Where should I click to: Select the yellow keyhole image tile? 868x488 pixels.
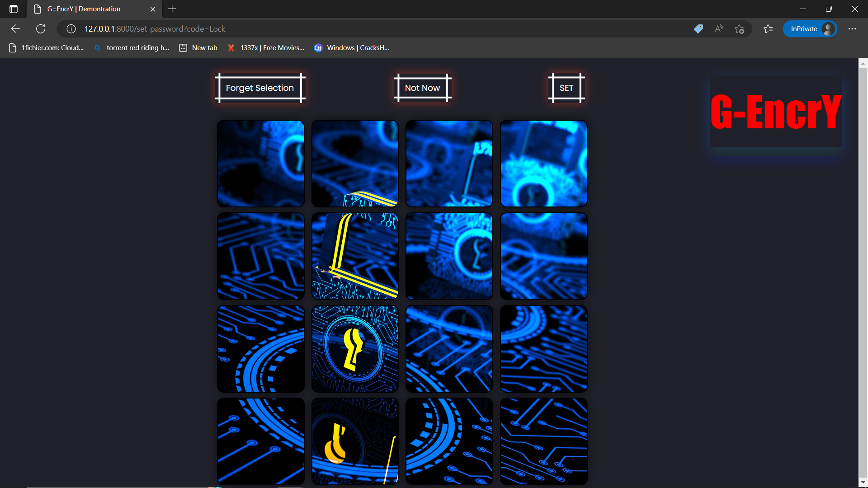[355, 349]
